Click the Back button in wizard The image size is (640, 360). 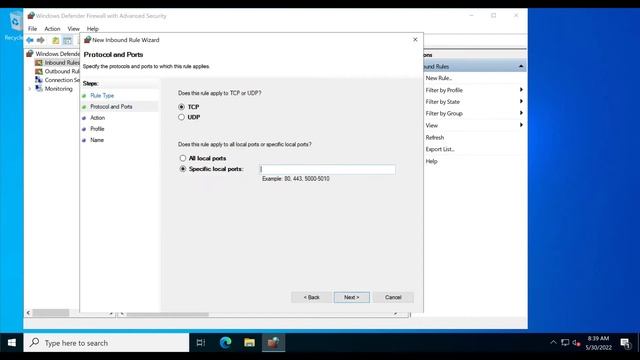(x=311, y=297)
